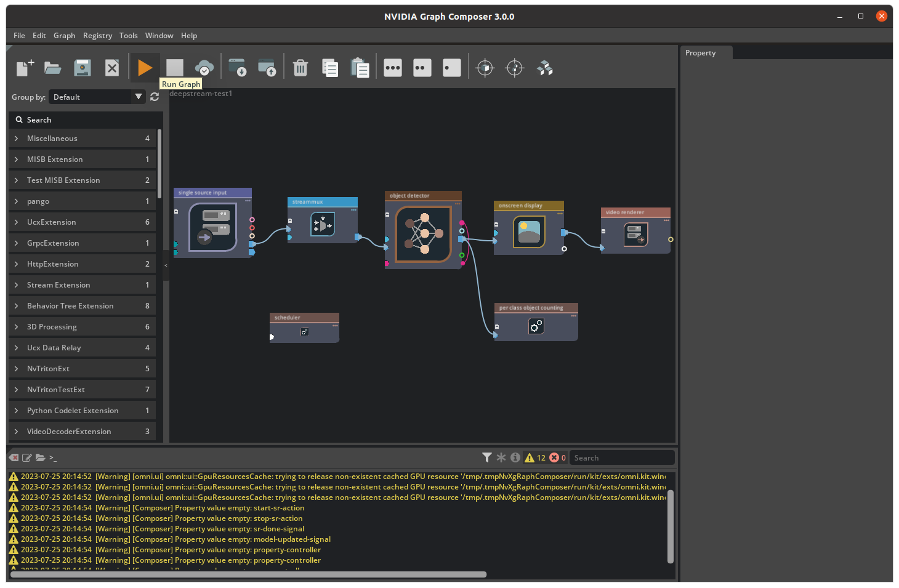Clear console with the red X eraser icon
This screenshot has height=588, width=899.
tap(14, 457)
